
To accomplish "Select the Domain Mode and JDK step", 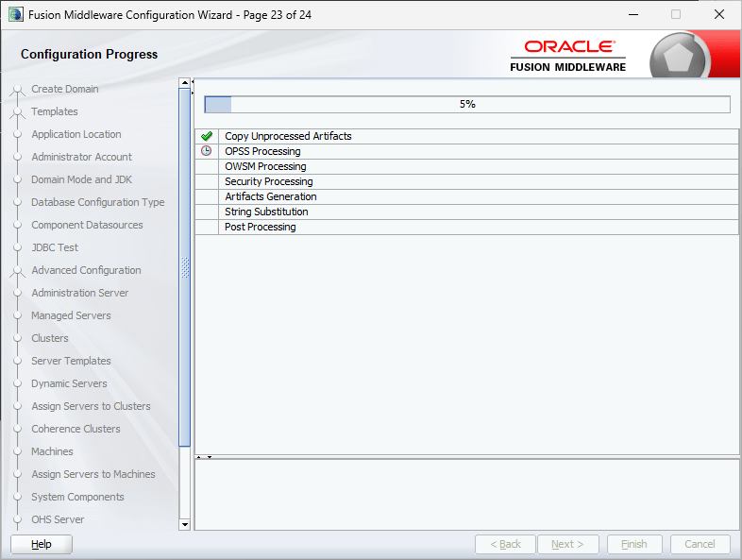I will tap(81, 179).
